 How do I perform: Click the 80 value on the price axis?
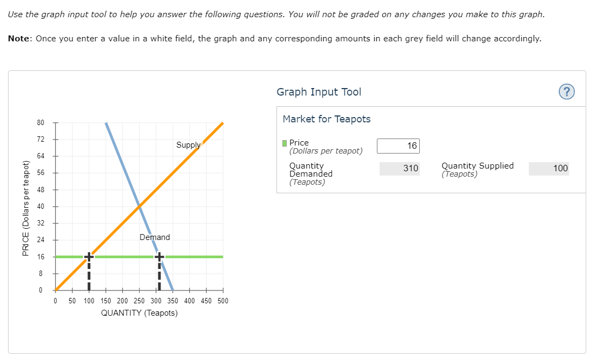(x=40, y=122)
